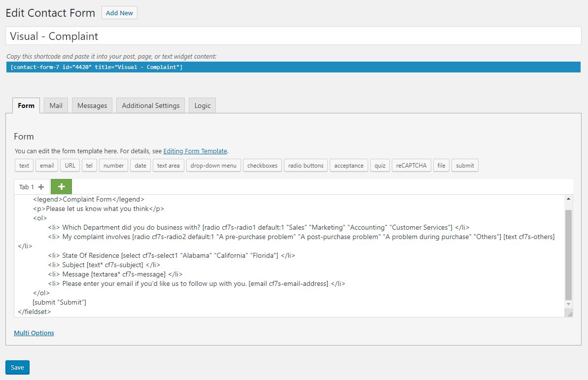The width and height of the screenshot is (588, 380).
Task: Switch to the Mail tab
Action: click(56, 105)
